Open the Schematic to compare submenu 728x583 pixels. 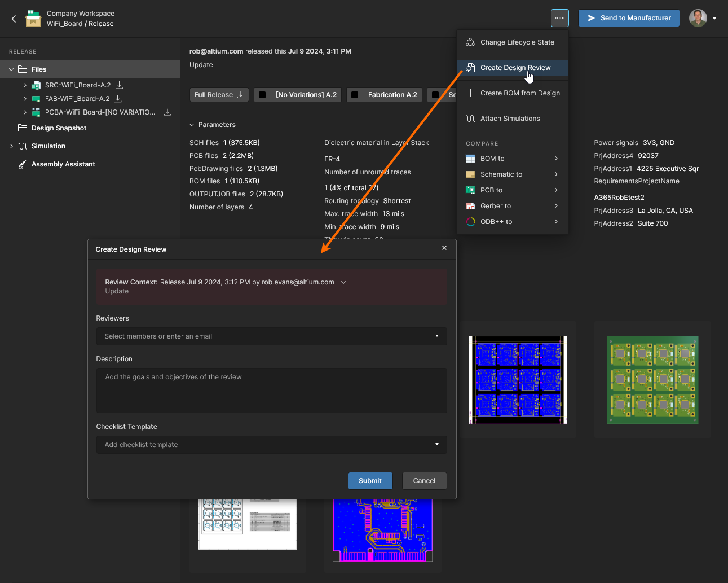click(512, 174)
